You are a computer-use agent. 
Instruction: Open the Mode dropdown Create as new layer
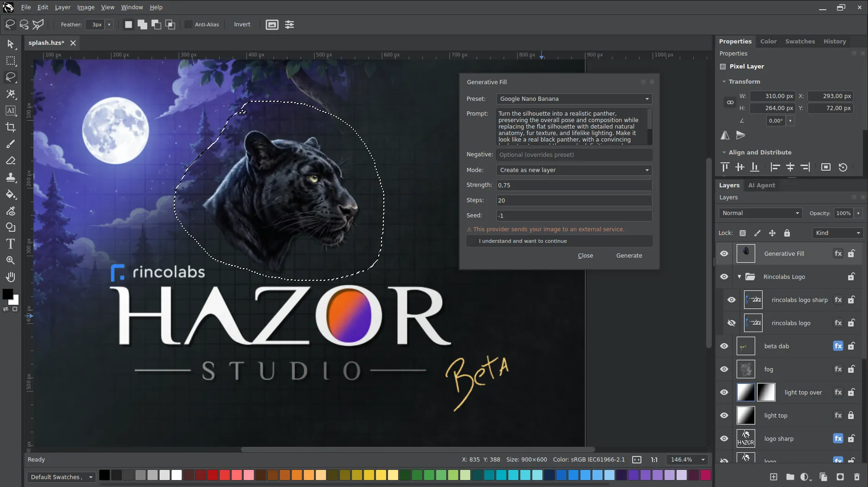tap(574, 170)
